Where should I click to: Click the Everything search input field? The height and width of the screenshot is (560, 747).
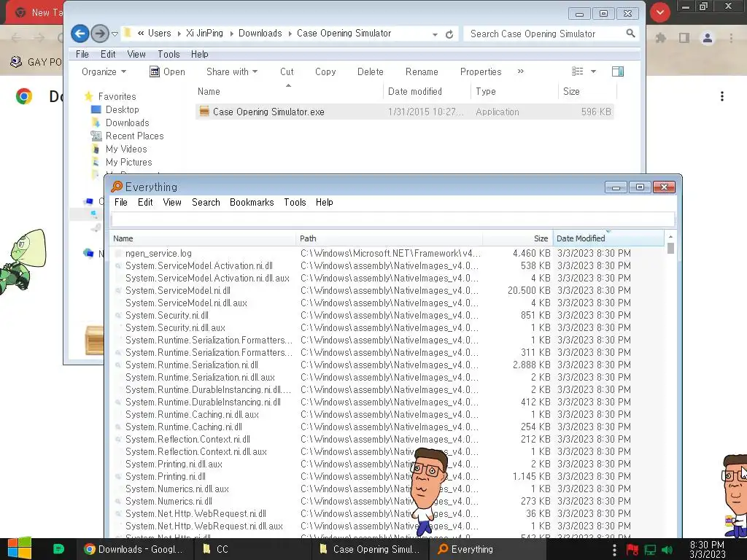392,219
